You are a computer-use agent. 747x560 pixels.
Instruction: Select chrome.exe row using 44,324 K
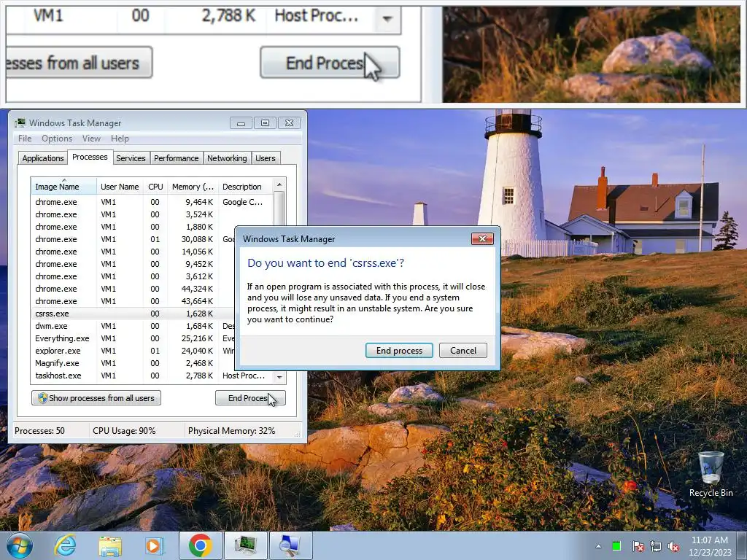point(133,289)
